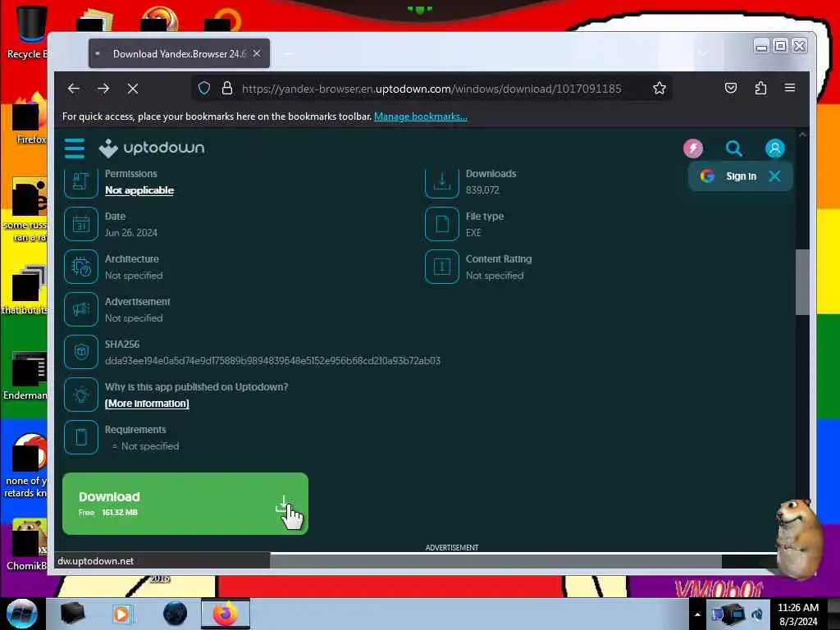Bookmark this page with the star icon
Viewport: 840px width, 630px height.
660,88
